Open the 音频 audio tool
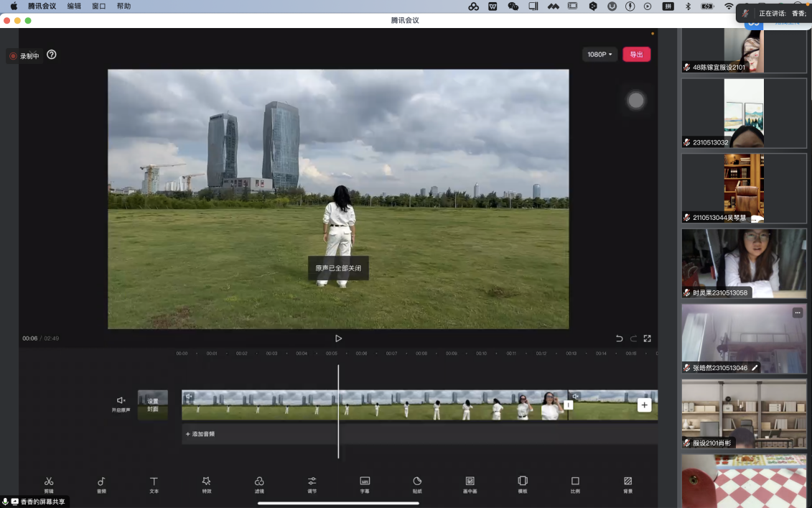812x508 pixels. [101, 484]
